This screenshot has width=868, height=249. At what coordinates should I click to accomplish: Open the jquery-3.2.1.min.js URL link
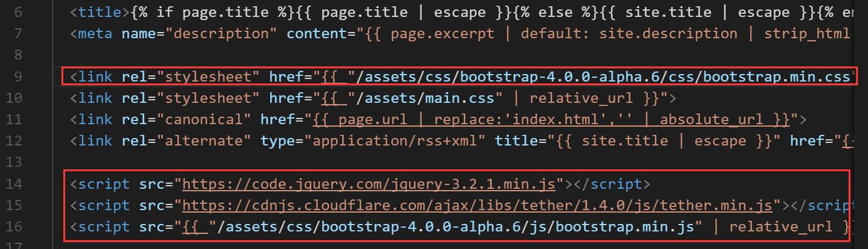(369, 184)
